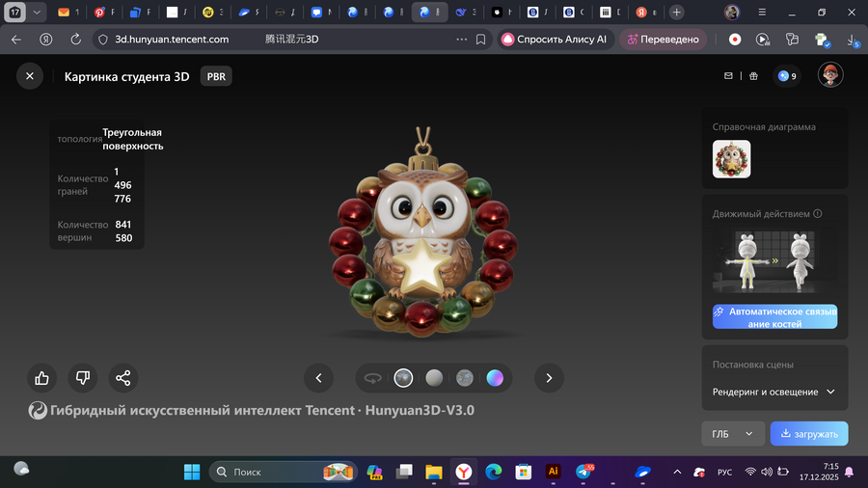The height and width of the screenshot is (488, 868).
Task: Close the 3D model viewer panel
Action: point(30,76)
